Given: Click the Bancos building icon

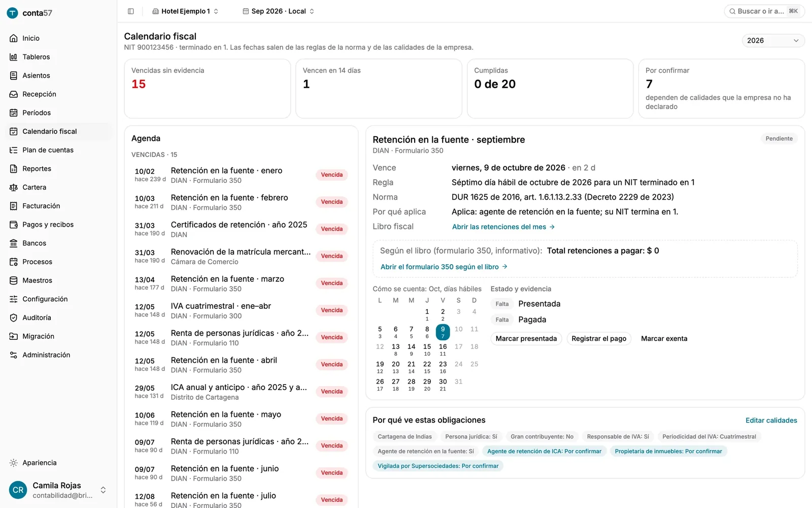Looking at the screenshot, I should (14, 243).
